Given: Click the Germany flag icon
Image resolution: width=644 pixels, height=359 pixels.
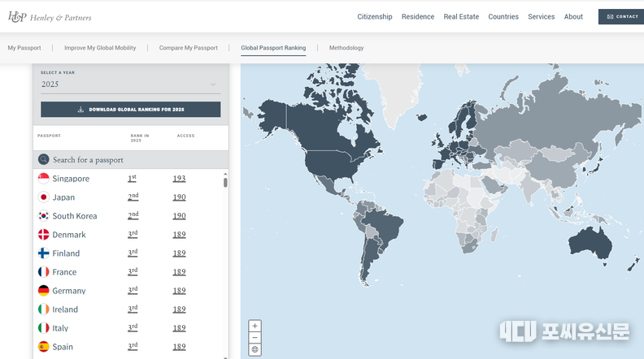Looking at the screenshot, I should (44, 291).
